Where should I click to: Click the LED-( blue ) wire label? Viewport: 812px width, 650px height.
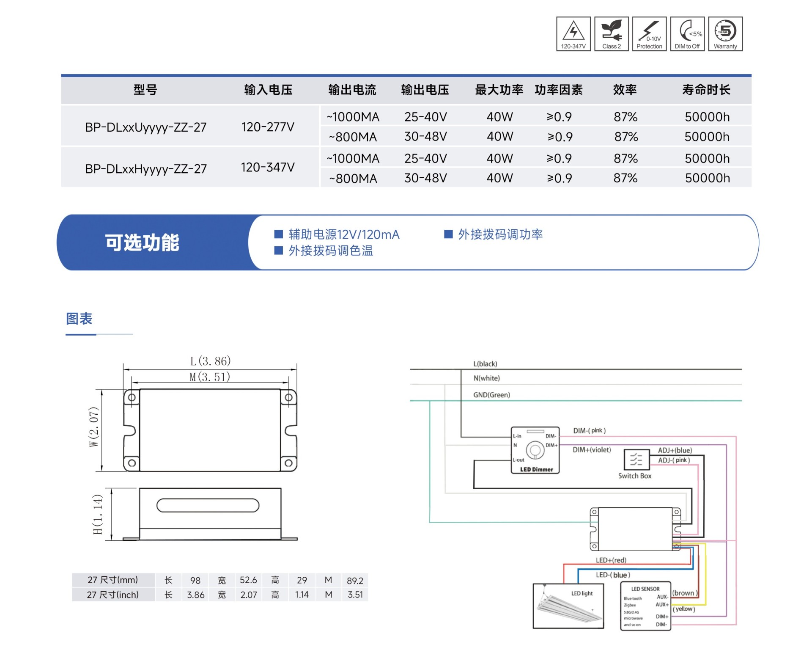click(613, 575)
